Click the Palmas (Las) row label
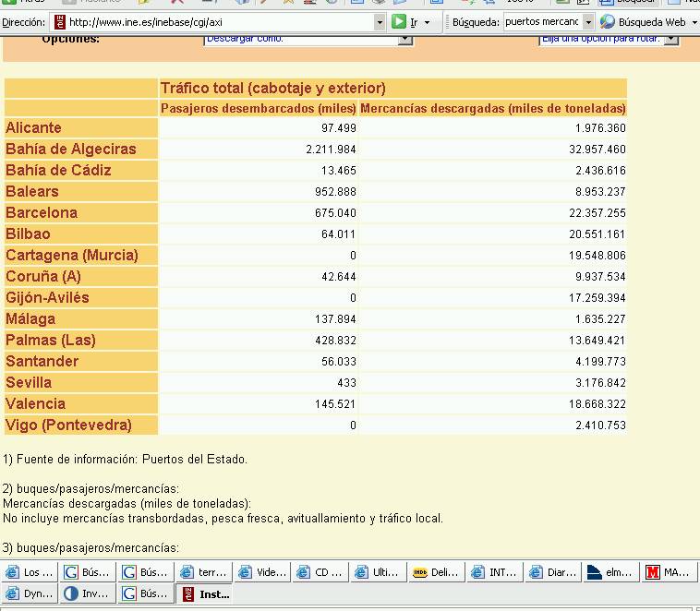700x611 pixels. 51,340
